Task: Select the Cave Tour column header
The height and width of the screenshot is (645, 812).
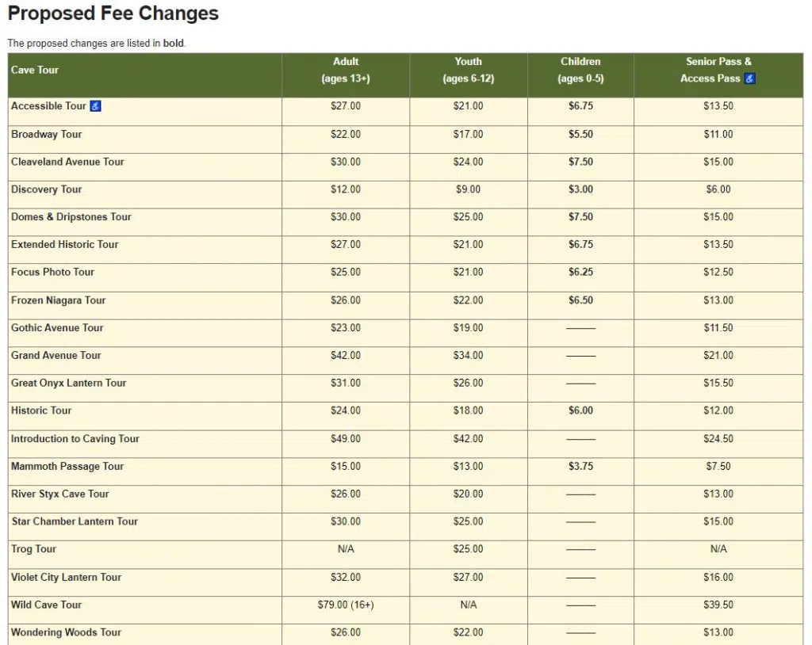Action: click(35, 70)
